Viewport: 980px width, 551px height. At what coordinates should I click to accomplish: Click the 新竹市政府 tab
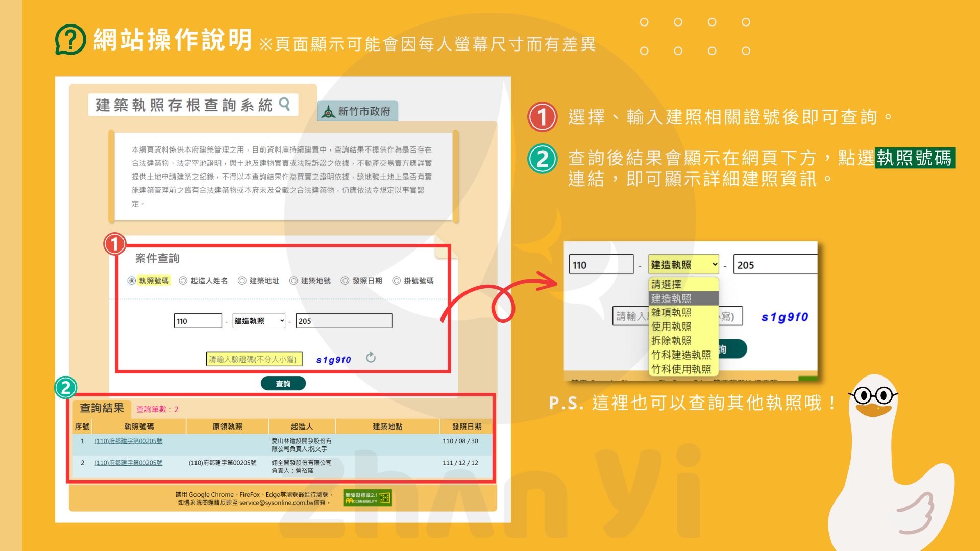pyautogui.click(x=358, y=111)
